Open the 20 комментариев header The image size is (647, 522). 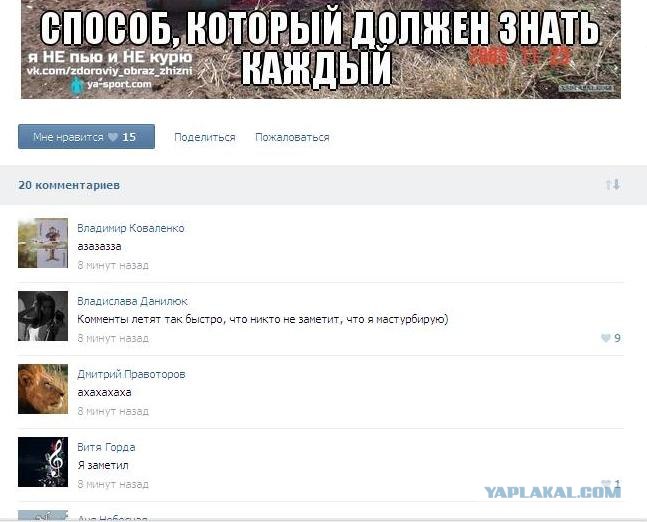69,185
